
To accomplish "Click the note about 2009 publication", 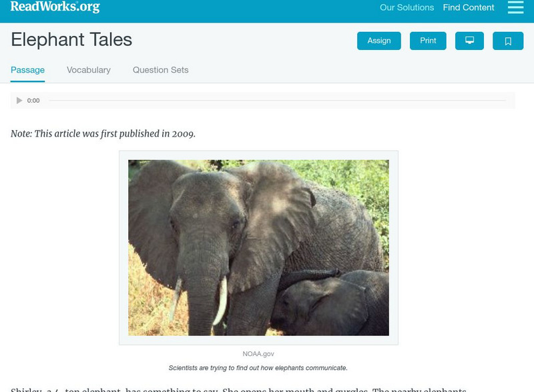I will (103, 133).
